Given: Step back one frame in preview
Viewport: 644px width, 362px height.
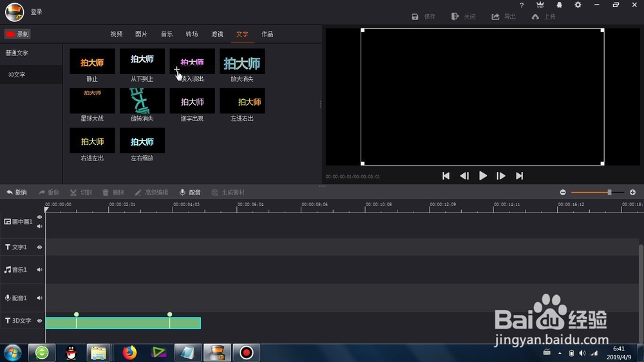Looking at the screenshot, I should pyautogui.click(x=464, y=176).
